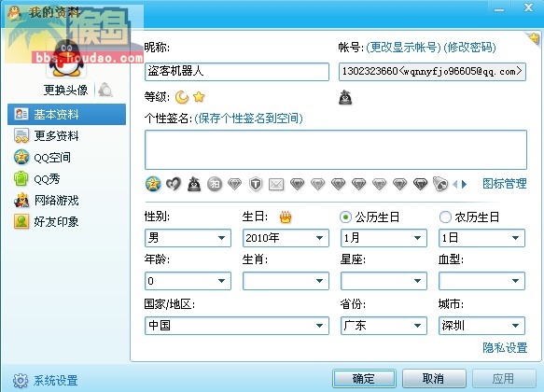Click the star level icon next to moon
544x392 pixels.
pos(199,97)
